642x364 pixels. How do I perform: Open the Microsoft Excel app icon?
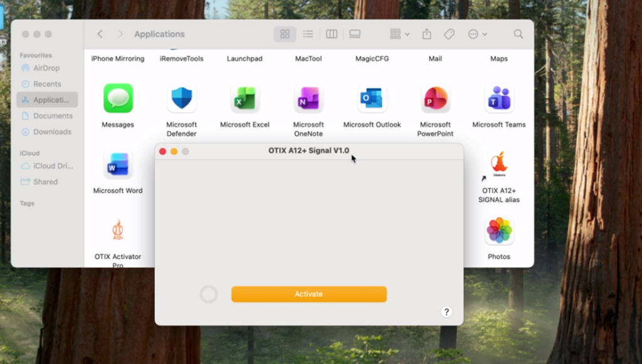[x=245, y=99]
